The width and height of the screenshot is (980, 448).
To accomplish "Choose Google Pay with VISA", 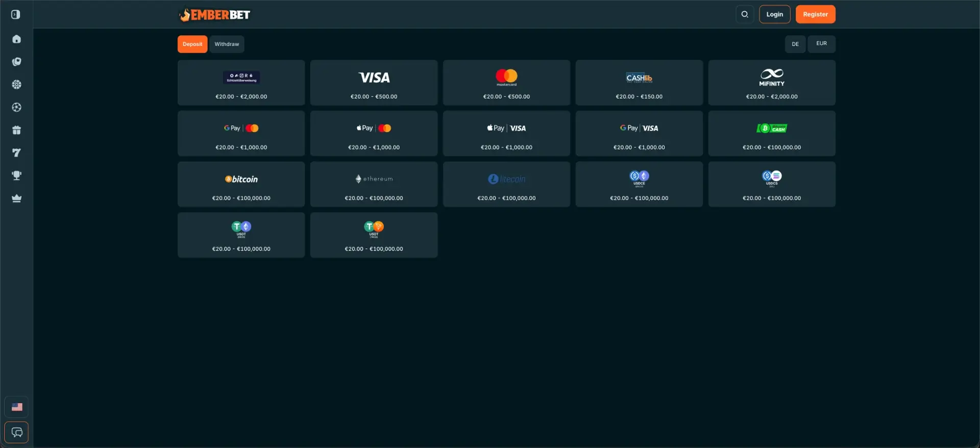I will (x=639, y=133).
